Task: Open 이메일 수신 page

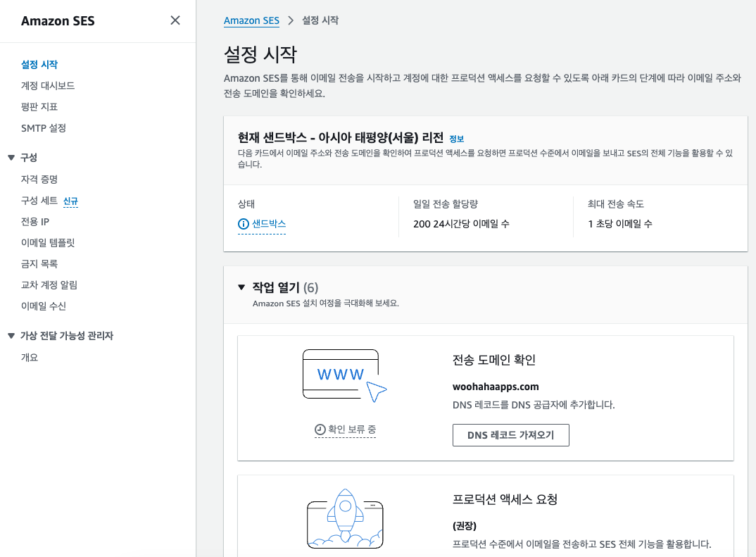Action: (x=44, y=306)
